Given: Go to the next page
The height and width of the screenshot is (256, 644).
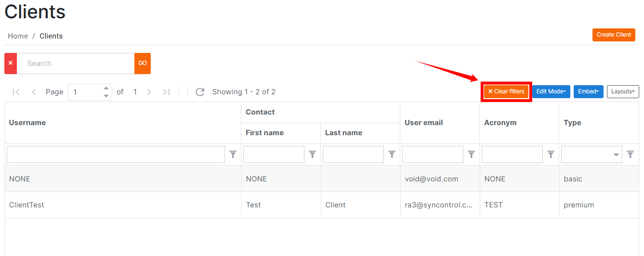Looking at the screenshot, I should (149, 92).
